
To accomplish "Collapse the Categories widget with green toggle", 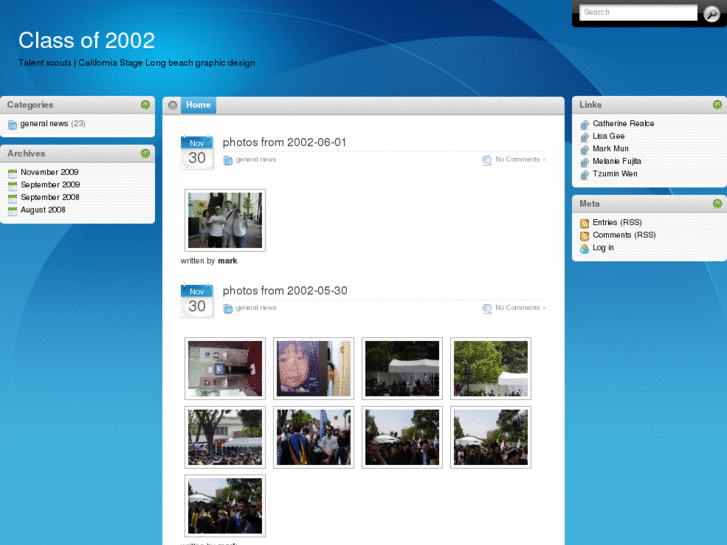I will pyautogui.click(x=145, y=105).
